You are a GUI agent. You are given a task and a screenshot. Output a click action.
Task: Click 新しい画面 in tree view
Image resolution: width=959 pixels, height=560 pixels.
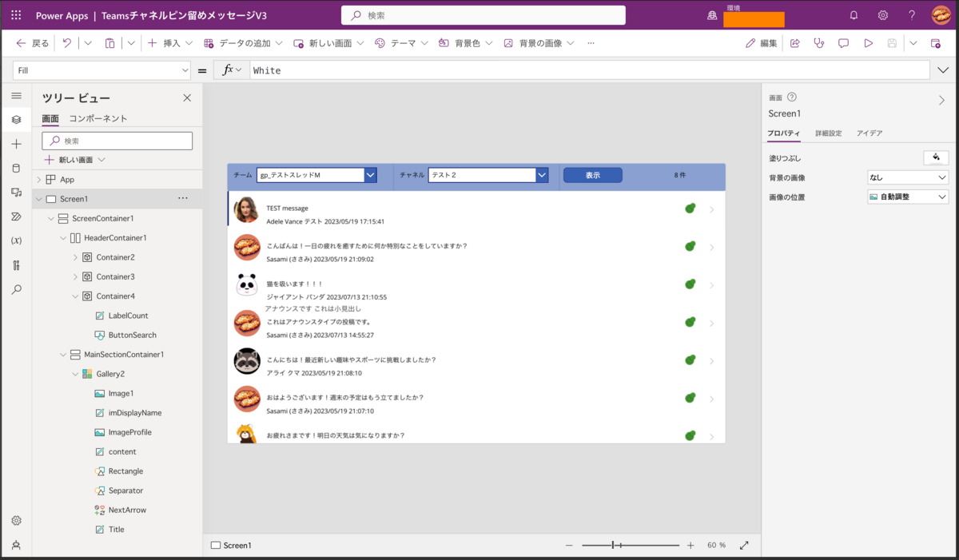[x=75, y=160]
